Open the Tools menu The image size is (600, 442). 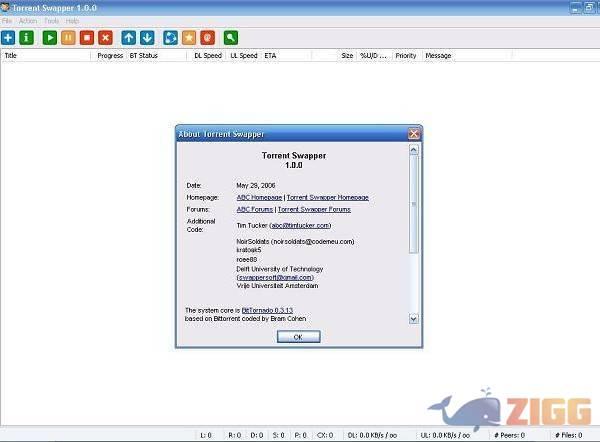pyautogui.click(x=52, y=20)
